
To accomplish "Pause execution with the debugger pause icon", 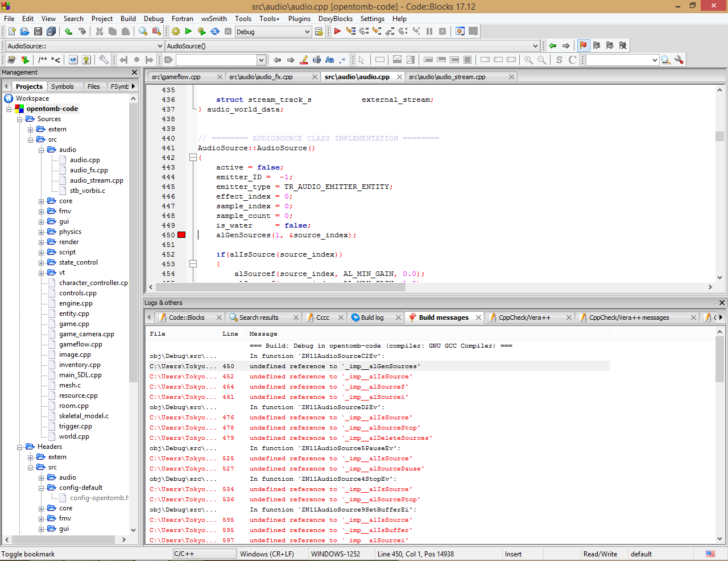I will (429, 31).
